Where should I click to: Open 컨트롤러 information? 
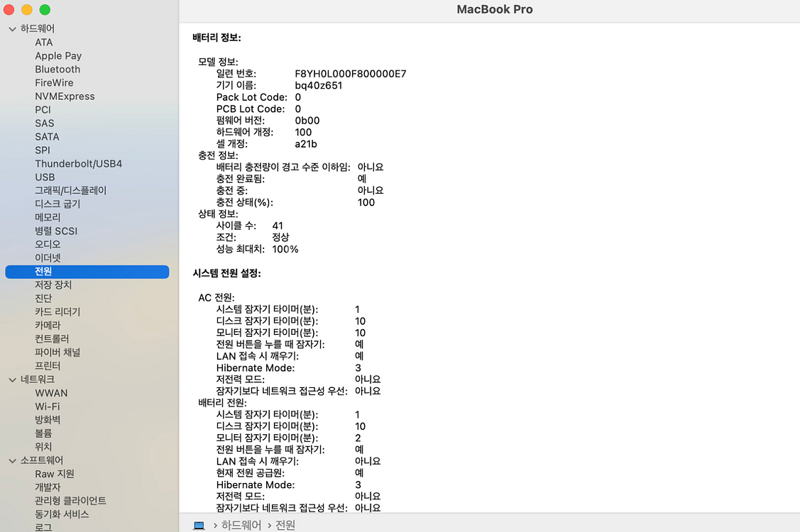coord(52,338)
